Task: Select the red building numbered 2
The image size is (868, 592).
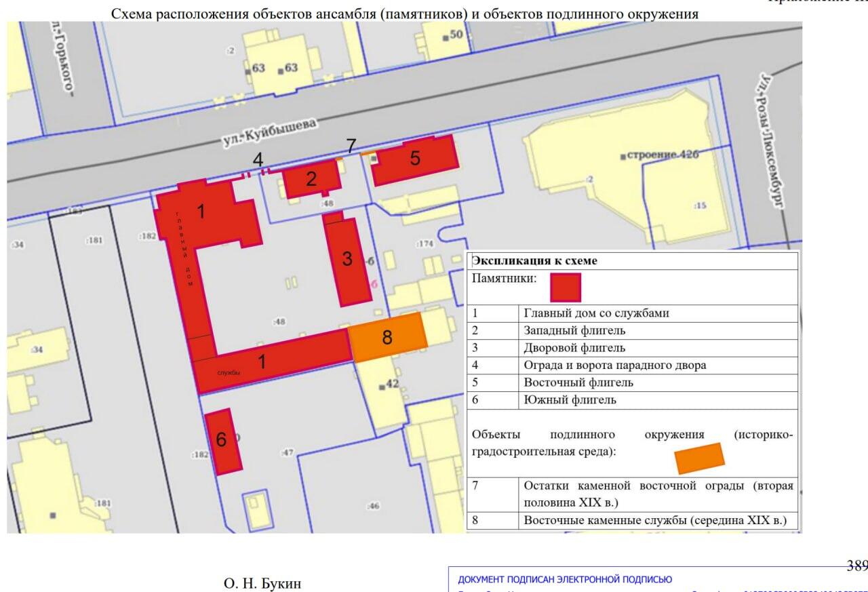Action: coord(311,180)
